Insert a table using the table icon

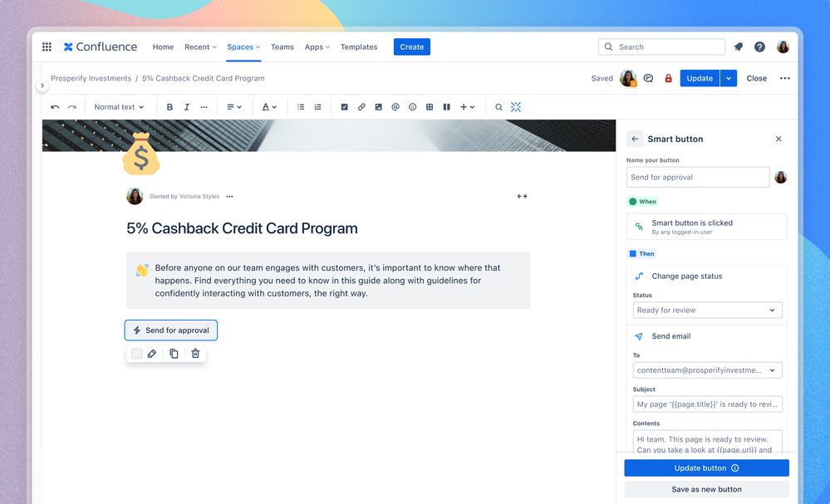(430, 107)
